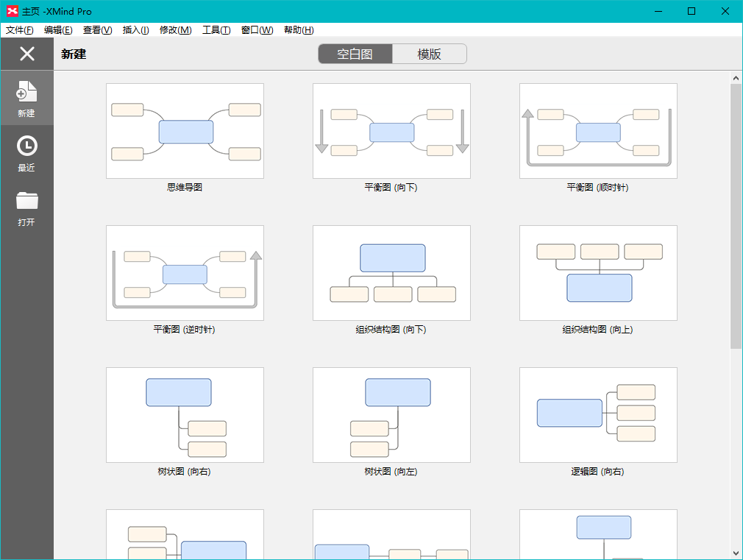Click the 思维导图 label text
Viewport: 743px width, 560px height.
(x=185, y=188)
